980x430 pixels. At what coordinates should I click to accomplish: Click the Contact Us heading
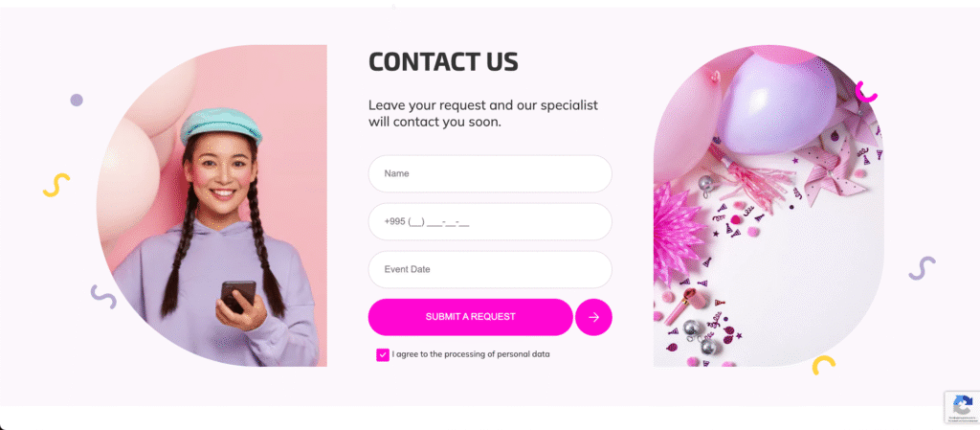coord(443,61)
